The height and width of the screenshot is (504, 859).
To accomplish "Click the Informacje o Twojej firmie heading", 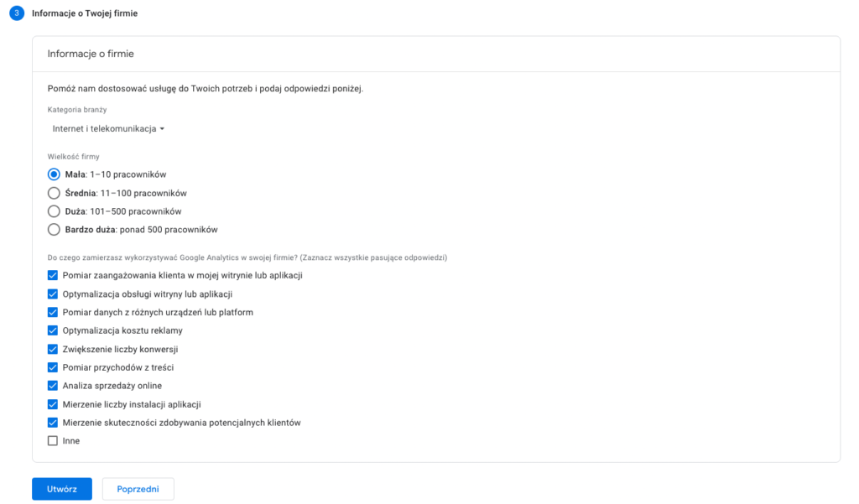I will click(x=85, y=13).
